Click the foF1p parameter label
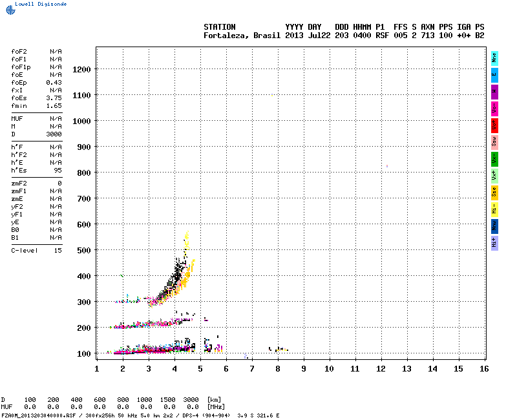The width and height of the screenshot is (517, 420). (x=21, y=67)
